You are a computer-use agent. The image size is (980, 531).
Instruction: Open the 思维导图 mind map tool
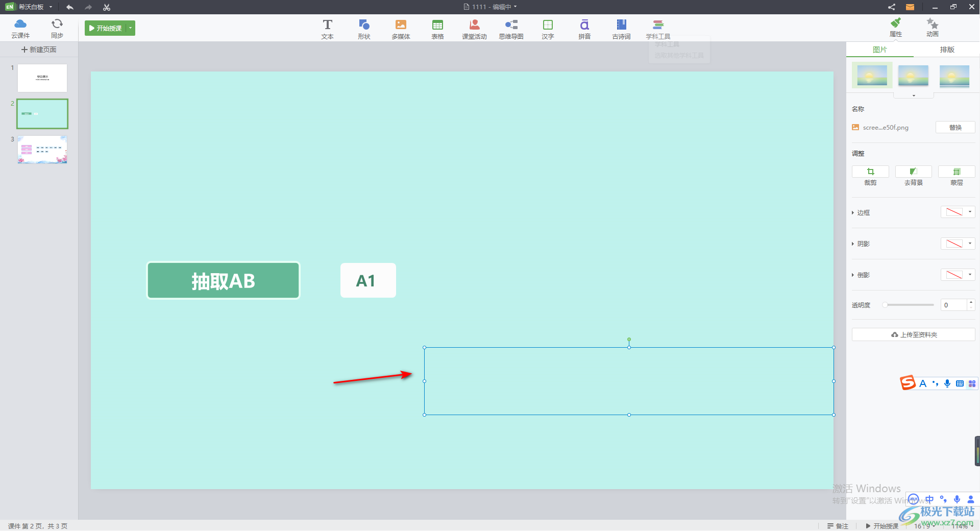click(x=511, y=29)
